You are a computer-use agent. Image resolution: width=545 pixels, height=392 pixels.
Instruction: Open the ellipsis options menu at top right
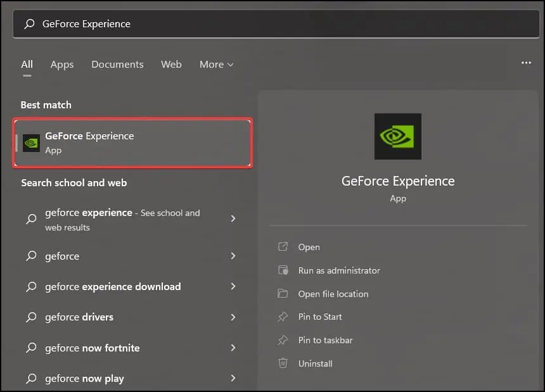(526, 63)
